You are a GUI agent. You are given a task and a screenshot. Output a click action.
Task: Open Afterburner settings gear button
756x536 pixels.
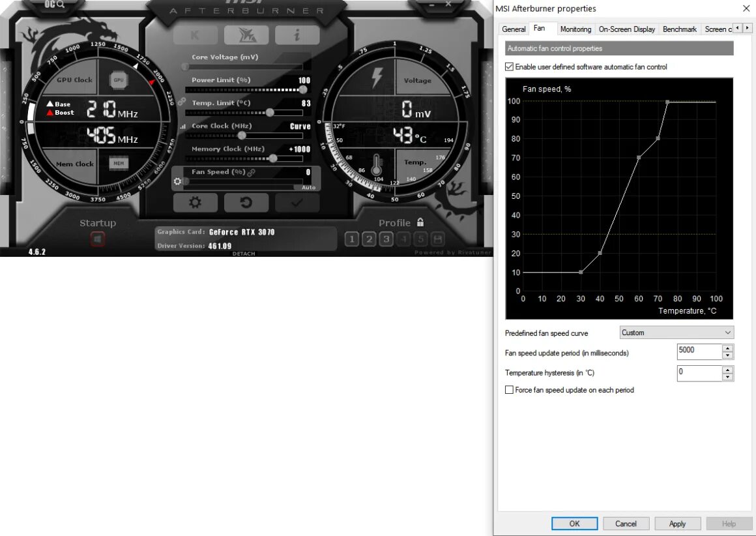tap(196, 203)
